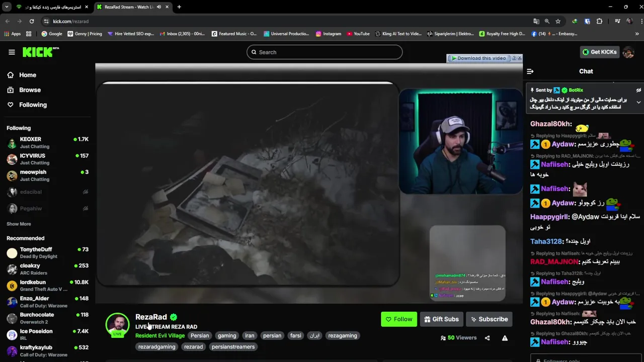Viewport: 644px width, 362px height.
Task: Select the iran tag
Action: [250, 335]
